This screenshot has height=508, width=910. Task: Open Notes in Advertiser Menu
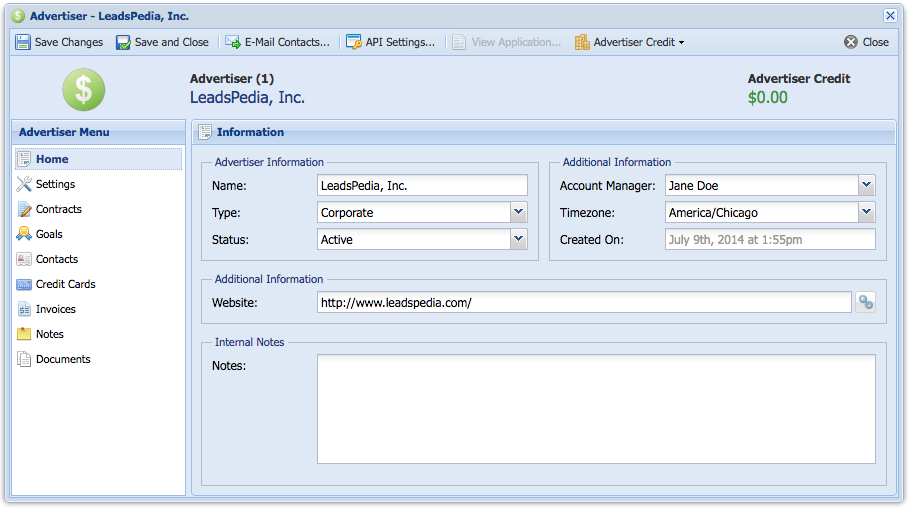pos(98,334)
